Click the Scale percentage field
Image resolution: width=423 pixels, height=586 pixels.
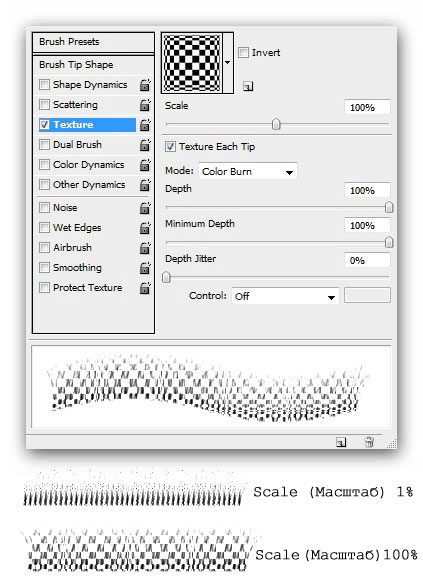(x=367, y=108)
